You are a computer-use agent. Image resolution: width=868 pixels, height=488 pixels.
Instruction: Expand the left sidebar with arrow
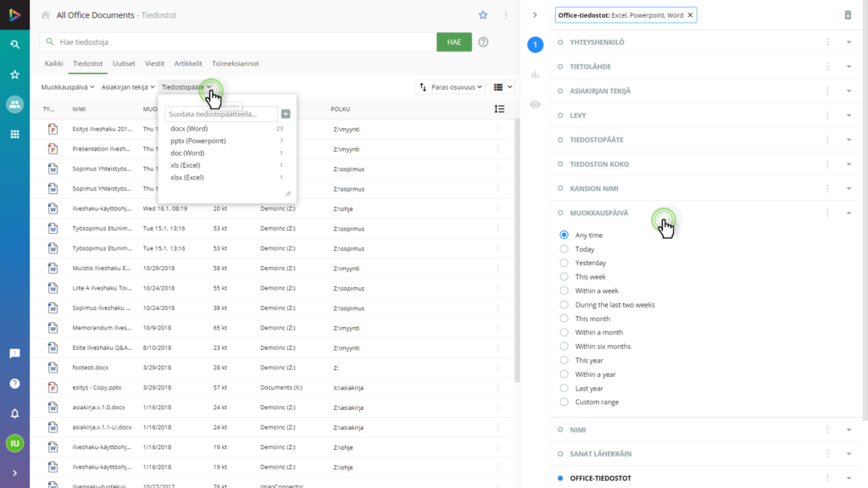tap(15, 473)
